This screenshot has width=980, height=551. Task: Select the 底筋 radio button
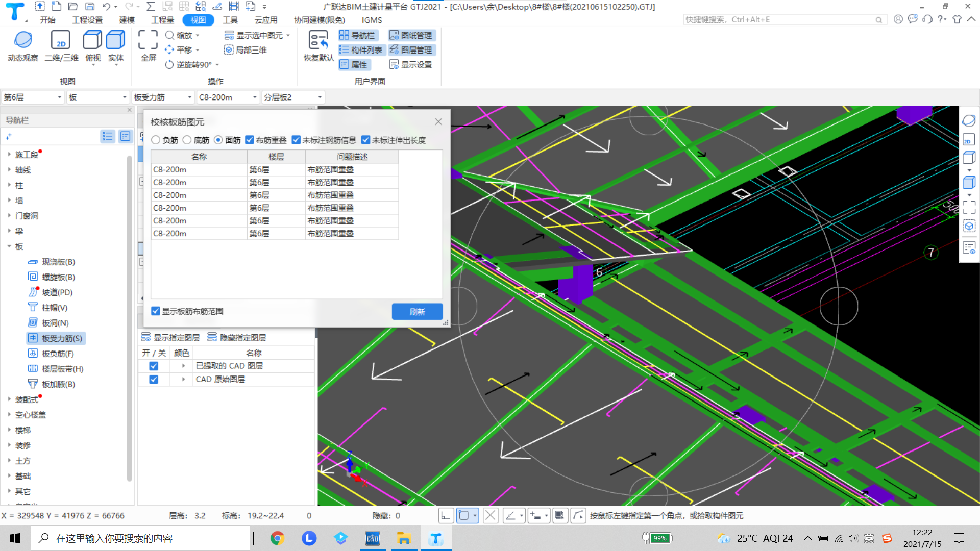(x=187, y=140)
